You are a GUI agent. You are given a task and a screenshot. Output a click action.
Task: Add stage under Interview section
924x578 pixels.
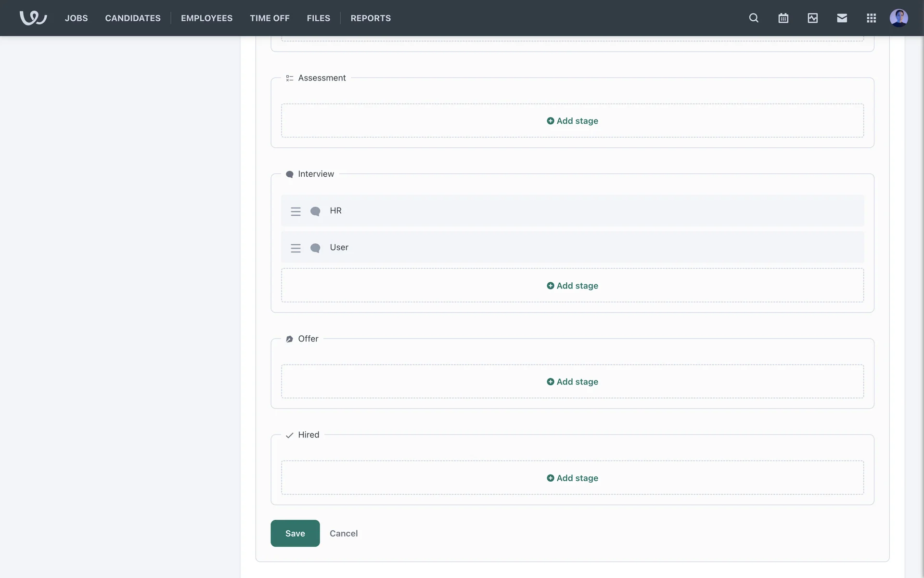click(x=572, y=286)
